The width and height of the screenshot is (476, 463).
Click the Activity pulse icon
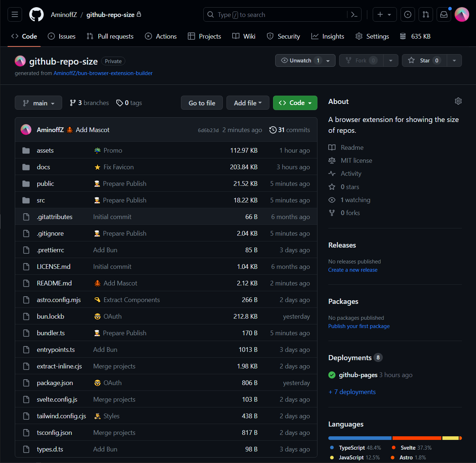pos(332,174)
